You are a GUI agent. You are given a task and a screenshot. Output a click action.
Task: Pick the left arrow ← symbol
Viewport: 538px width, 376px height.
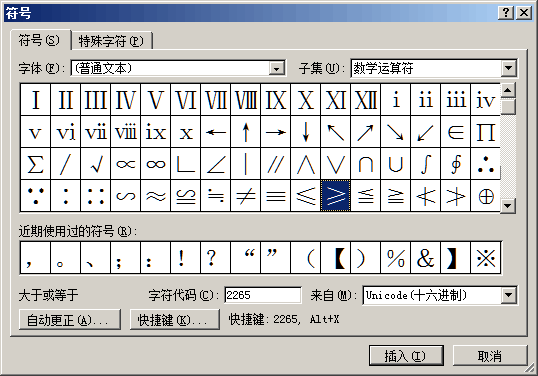pos(215,132)
